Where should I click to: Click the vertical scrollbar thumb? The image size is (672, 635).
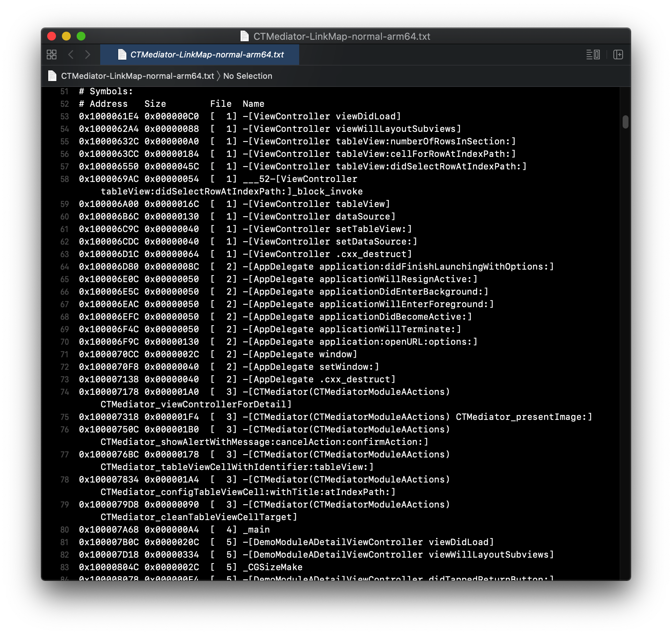click(625, 122)
